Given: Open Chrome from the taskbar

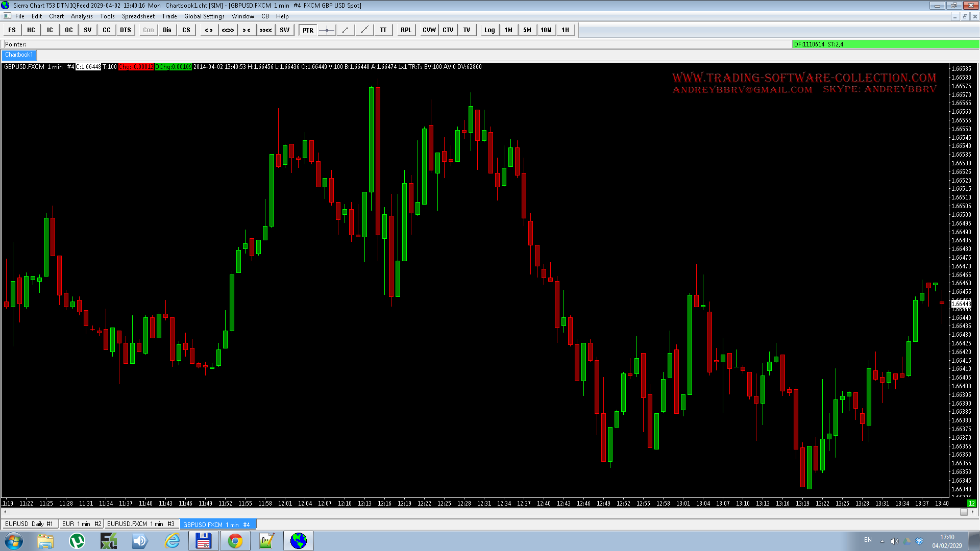Looking at the screenshot, I should coord(235,541).
